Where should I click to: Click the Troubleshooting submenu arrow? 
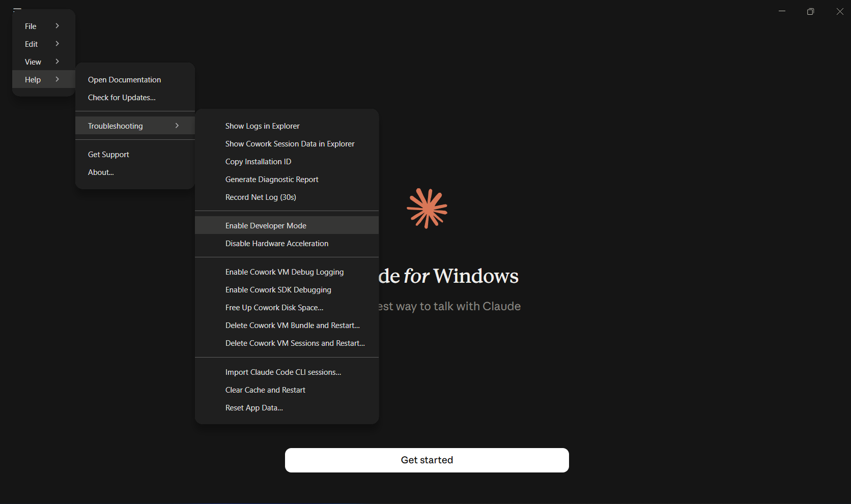click(x=177, y=126)
